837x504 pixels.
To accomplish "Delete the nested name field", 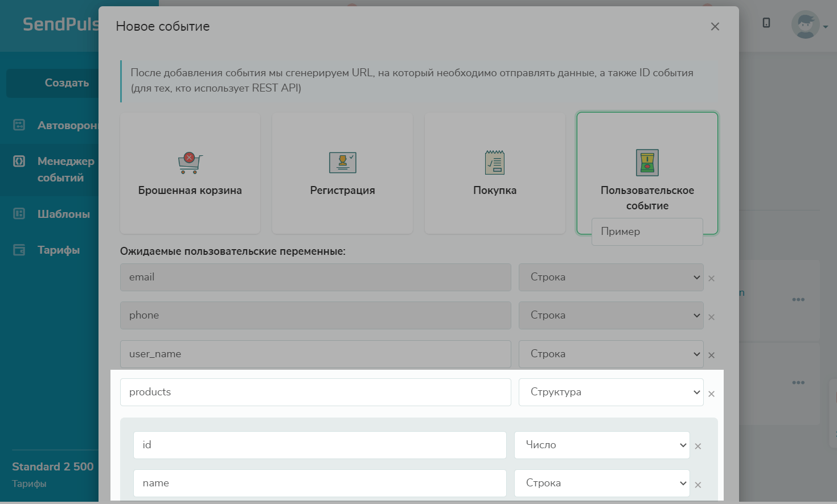I will tap(698, 485).
